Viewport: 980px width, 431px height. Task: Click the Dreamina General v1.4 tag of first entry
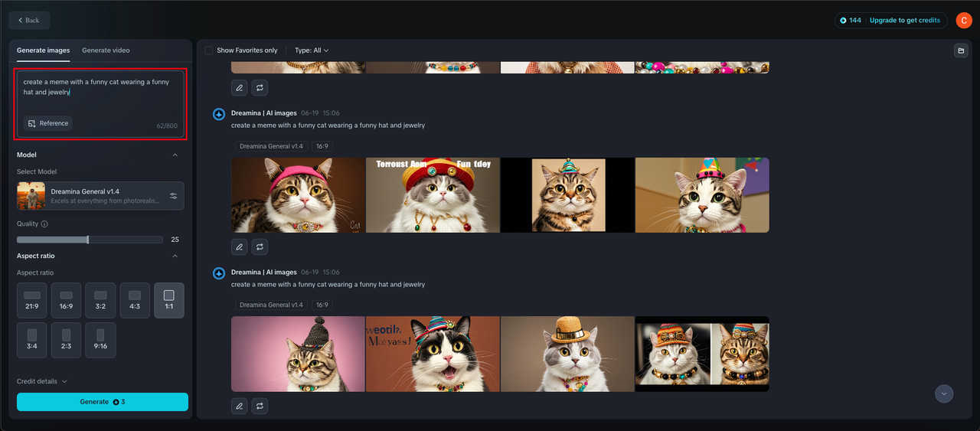pyautogui.click(x=271, y=146)
